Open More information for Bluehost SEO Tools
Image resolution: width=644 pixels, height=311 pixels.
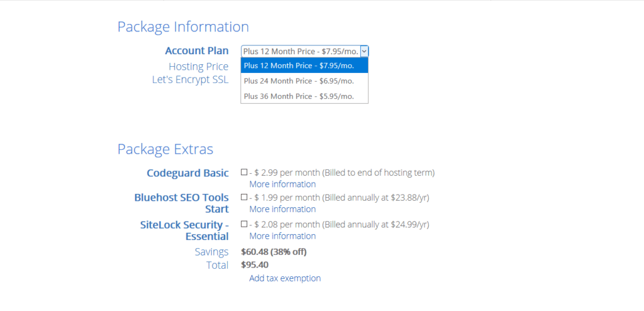tap(282, 209)
